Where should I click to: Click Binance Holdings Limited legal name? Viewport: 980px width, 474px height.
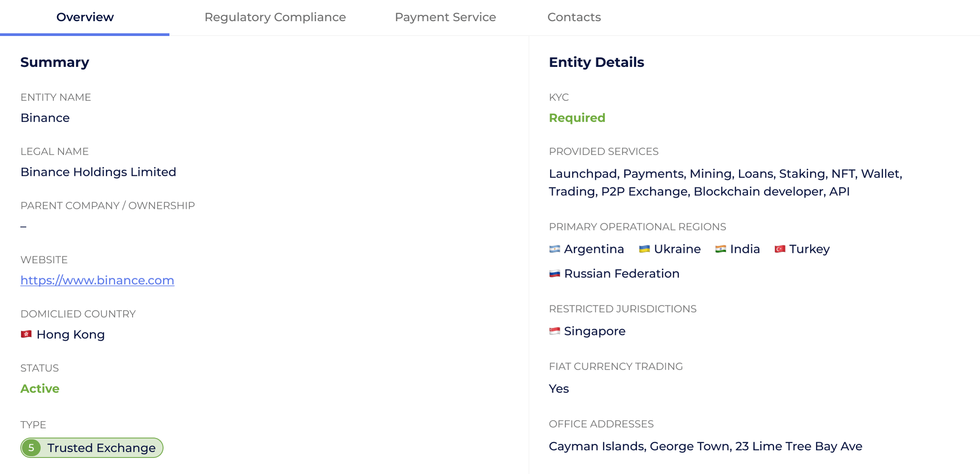tap(98, 172)
